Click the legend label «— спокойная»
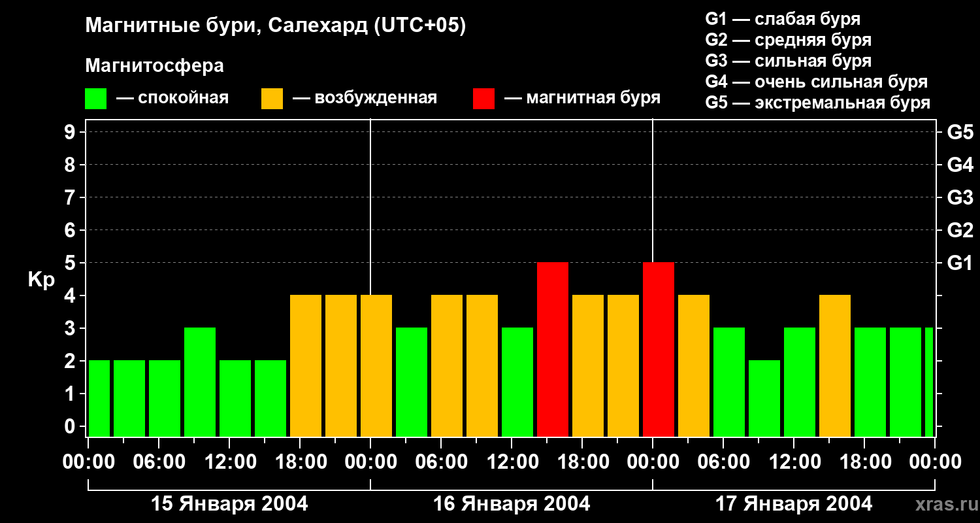Viewport: 980px width, 523px height. click(172, 99)
